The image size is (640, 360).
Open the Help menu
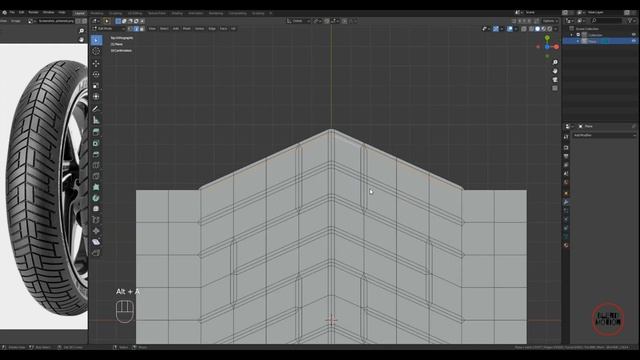coord(62,13)
